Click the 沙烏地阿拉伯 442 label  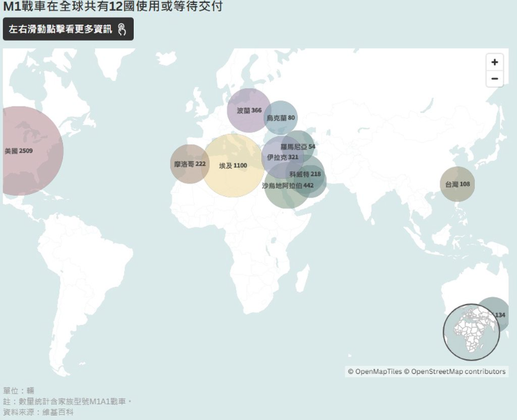pyautogui.click(x=288, y=185)
